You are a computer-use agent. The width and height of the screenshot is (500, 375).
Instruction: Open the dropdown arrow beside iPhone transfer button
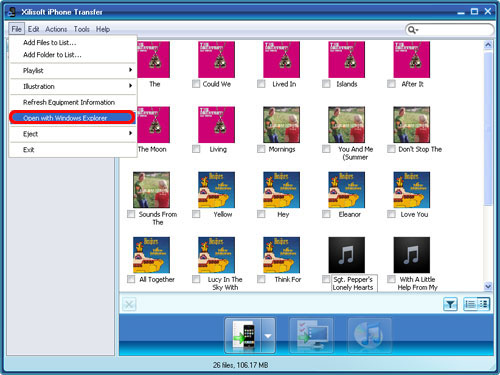coord(268,336)
